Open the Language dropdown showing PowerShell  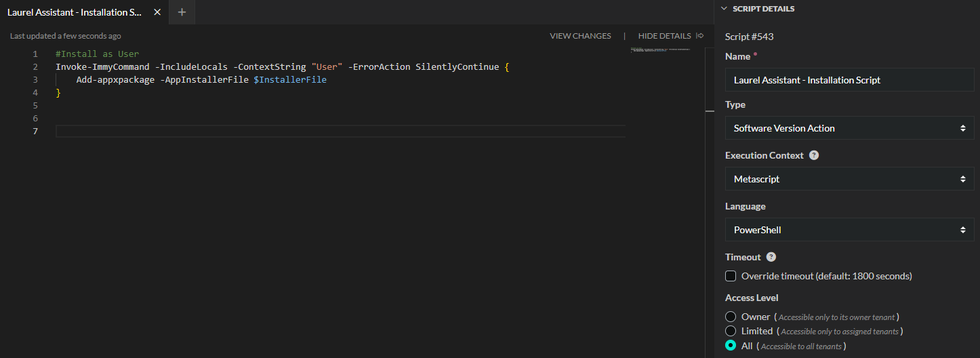(851, 230)
